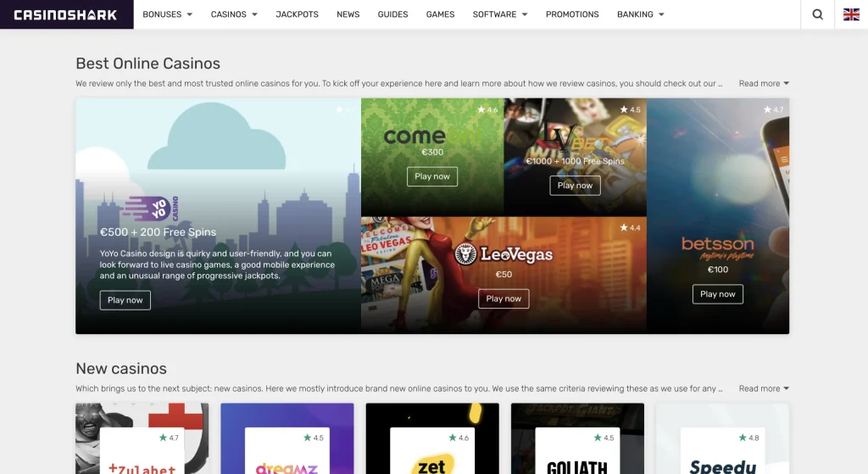Click the YoYo Casino description paragraph
868x474 pixels.
coord(217,265)
